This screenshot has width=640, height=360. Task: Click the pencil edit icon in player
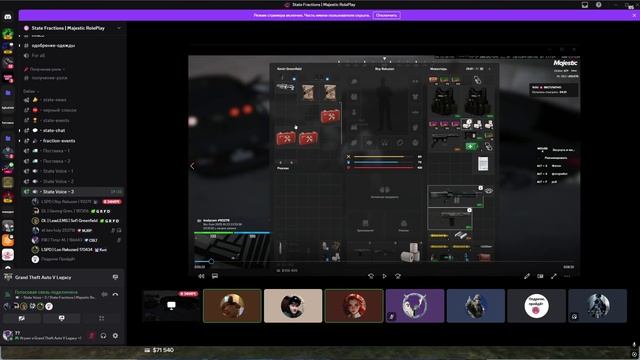coord(527,276)
